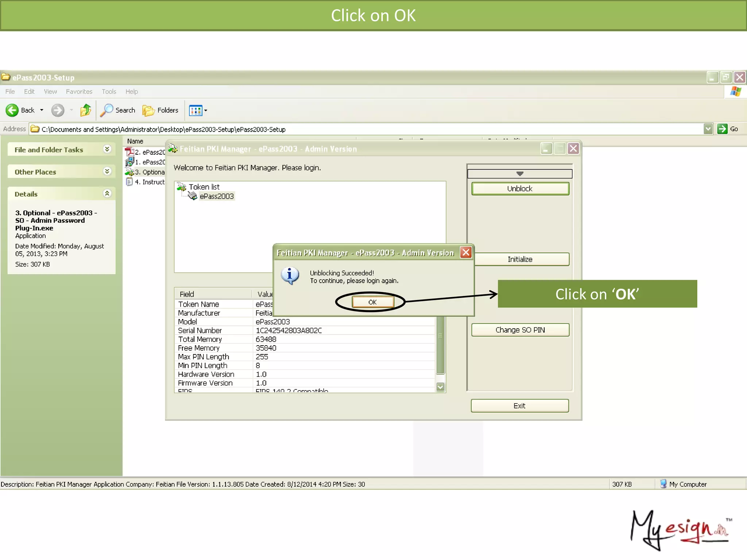This screenshot has width=747, height=560.
Task: Open the Search magnifier tool
Action: pyautogui.click(x=107, y=110)
